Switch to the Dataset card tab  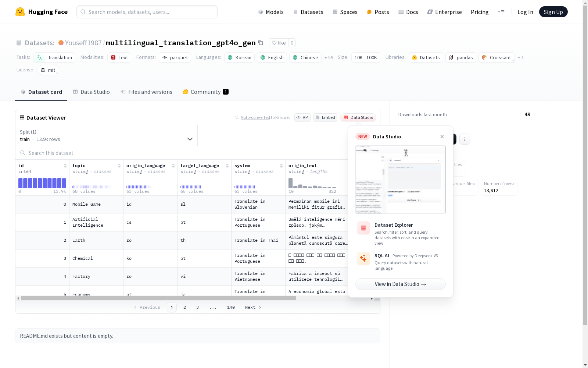point(41,92)
